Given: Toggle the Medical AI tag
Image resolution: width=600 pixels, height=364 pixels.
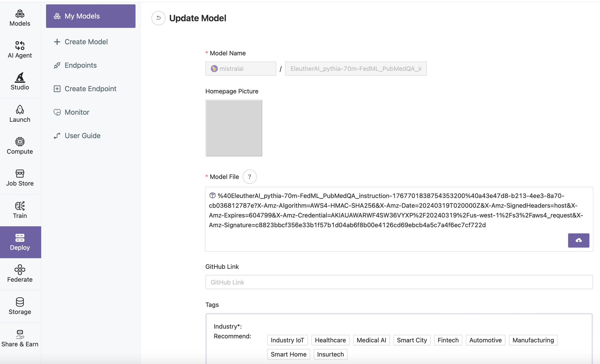Looking at the screenshot, I should point(371,340).
